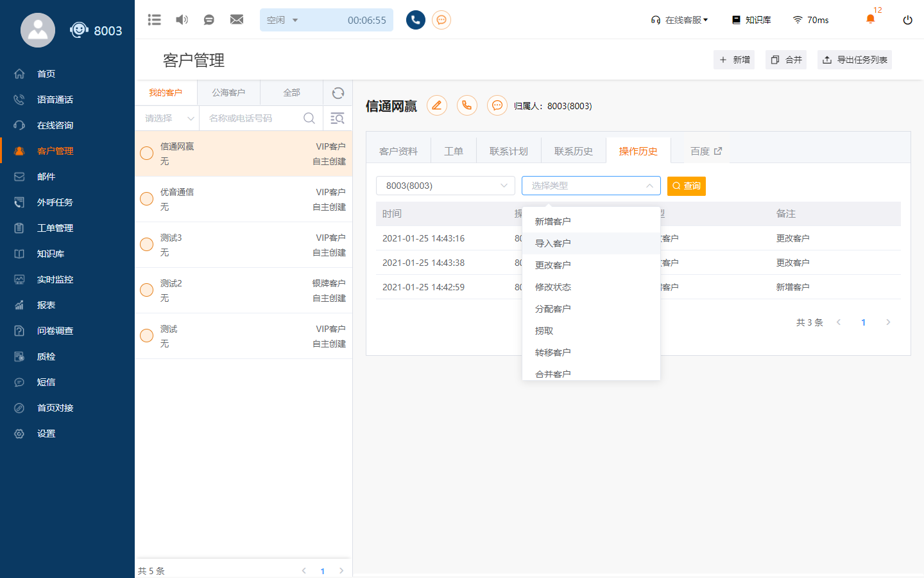Open the notification bell with badge 12
The width and height of the screenshot is (924, 578).
coord(871,19)
